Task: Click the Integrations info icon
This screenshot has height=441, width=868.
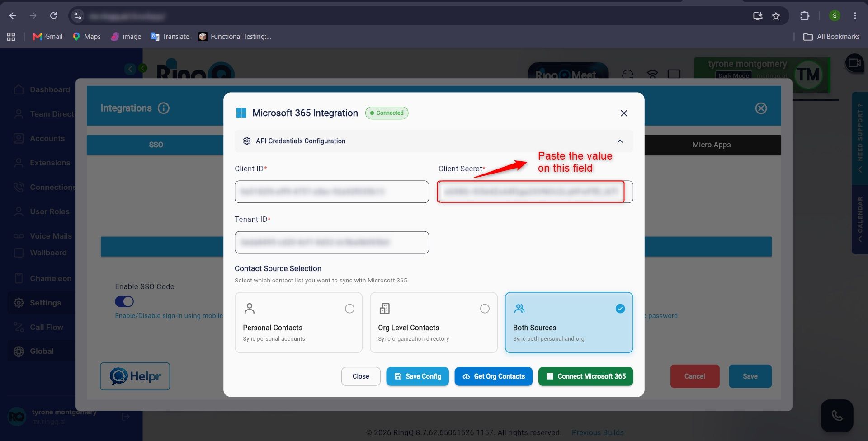Action: tap(164, 108)
